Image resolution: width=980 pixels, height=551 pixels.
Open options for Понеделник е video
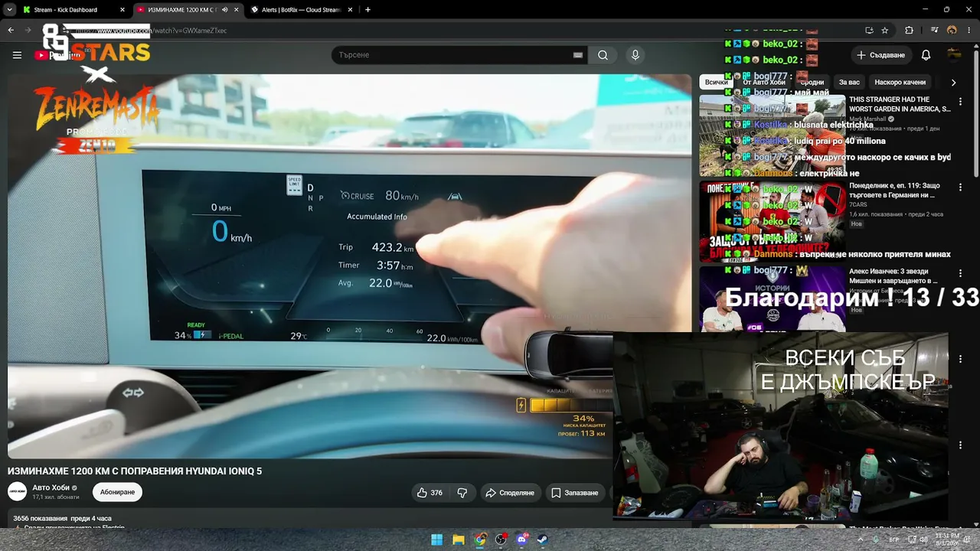coord(961,188)
